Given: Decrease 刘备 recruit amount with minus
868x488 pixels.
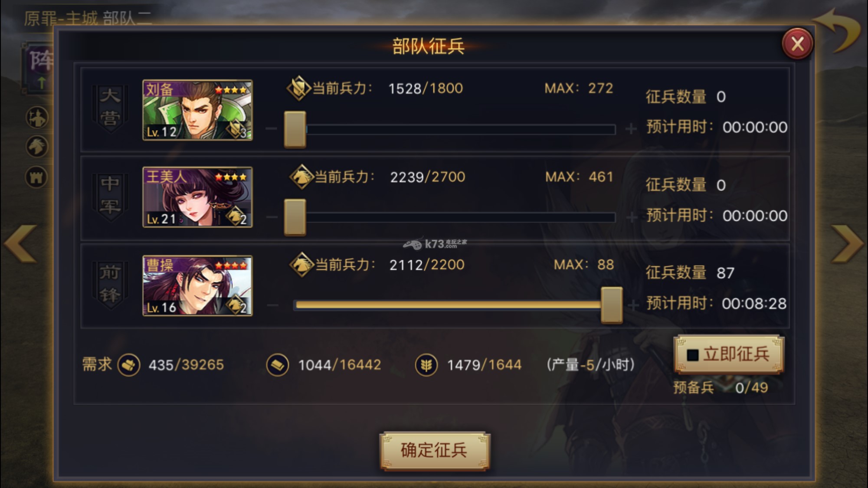Looking at the screenshot, I should (272, 128).
